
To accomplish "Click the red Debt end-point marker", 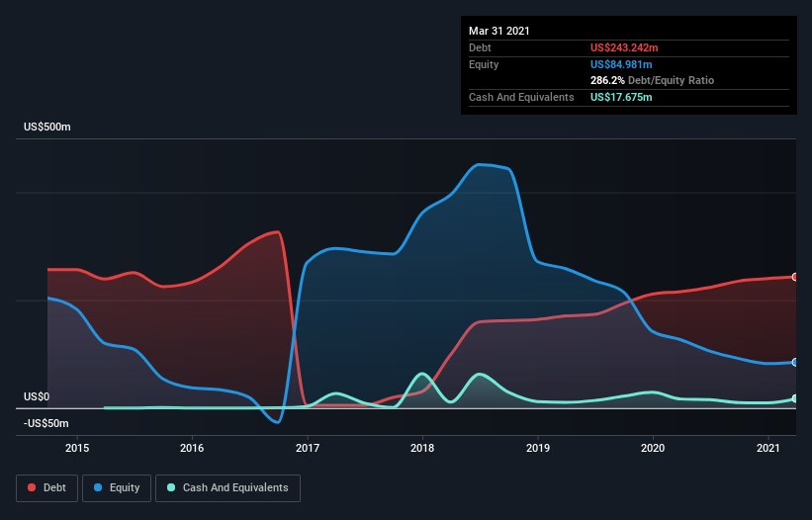I will [795, 278].
